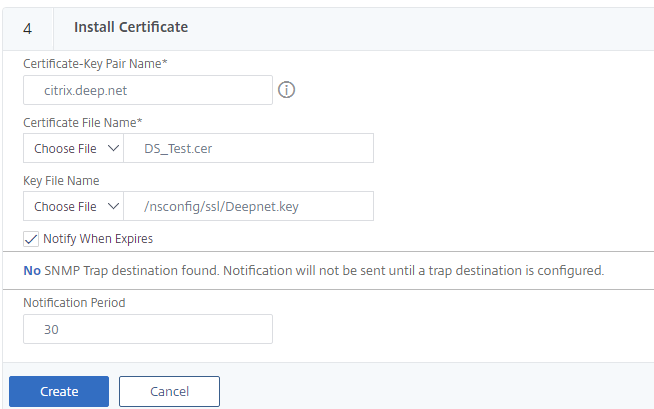Expand the chevron arrow beside DS_Test.cer
Image resolution: width=654 pixels, height=409 pixels.
point(112,148)
